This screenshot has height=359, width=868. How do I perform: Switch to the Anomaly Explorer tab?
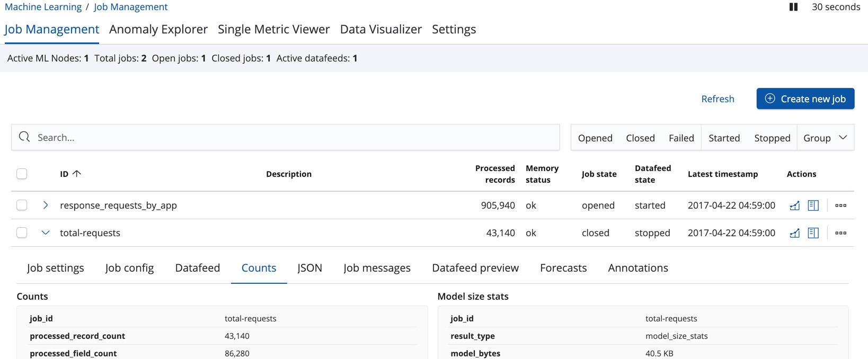(x=158, y=29)
